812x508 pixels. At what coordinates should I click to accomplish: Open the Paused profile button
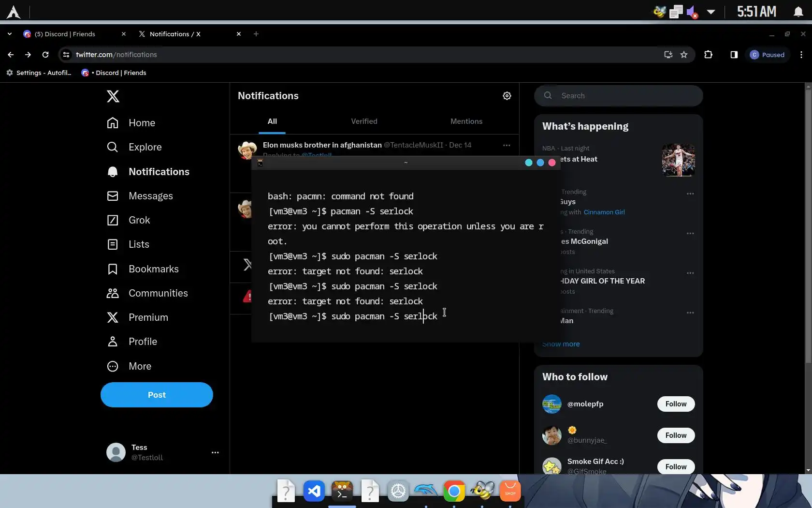point(768,55)
